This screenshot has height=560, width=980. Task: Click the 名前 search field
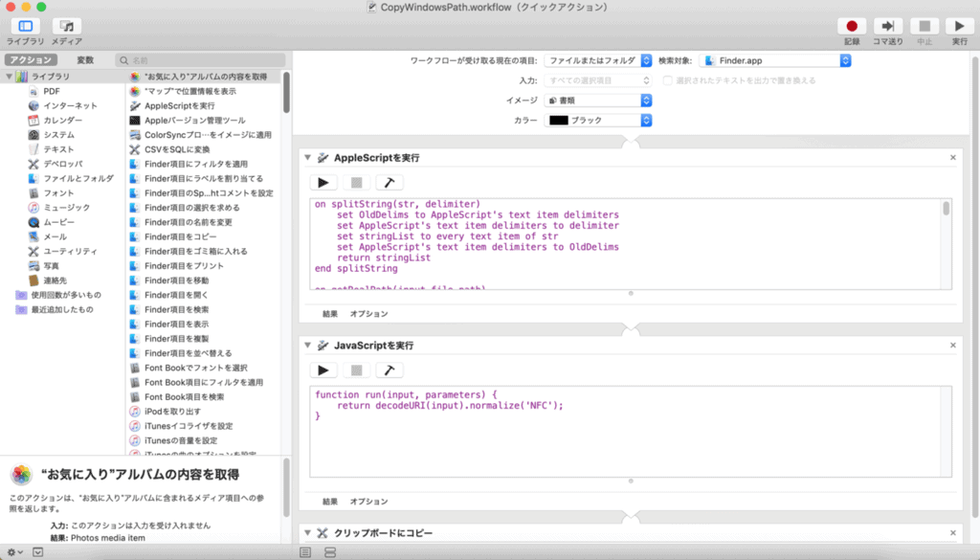(203, 60)
